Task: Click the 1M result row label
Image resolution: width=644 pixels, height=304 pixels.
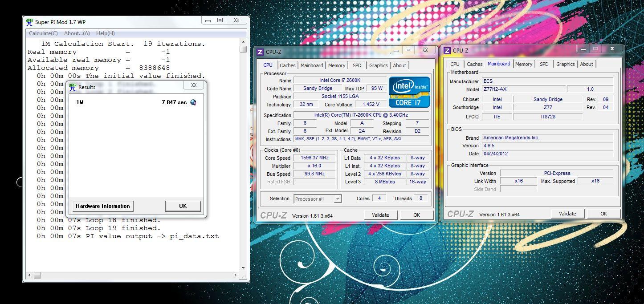Action: 80,102
